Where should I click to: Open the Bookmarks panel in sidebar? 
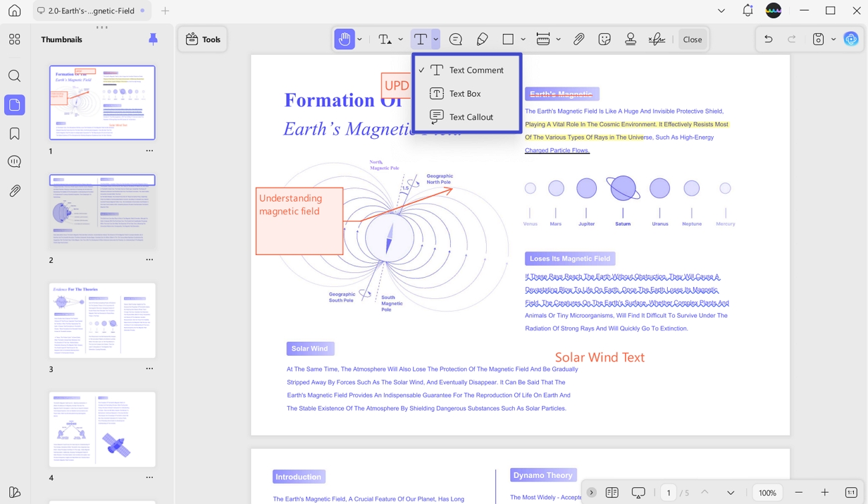[15, 133]
